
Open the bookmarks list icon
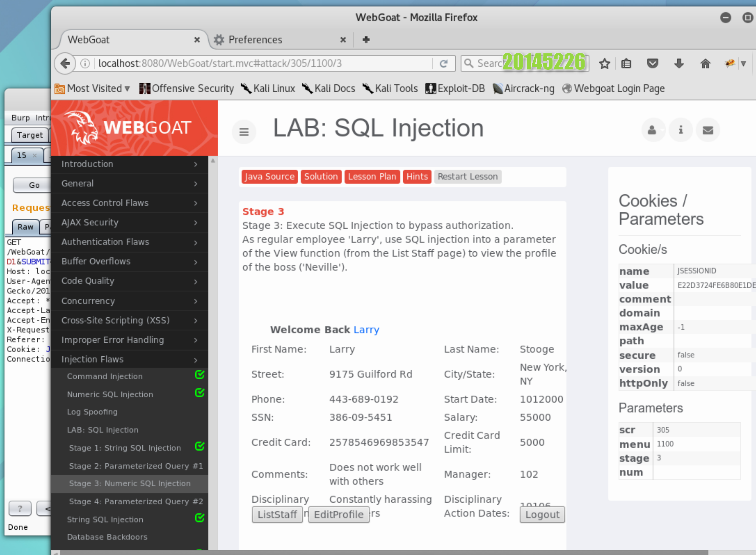626,63
